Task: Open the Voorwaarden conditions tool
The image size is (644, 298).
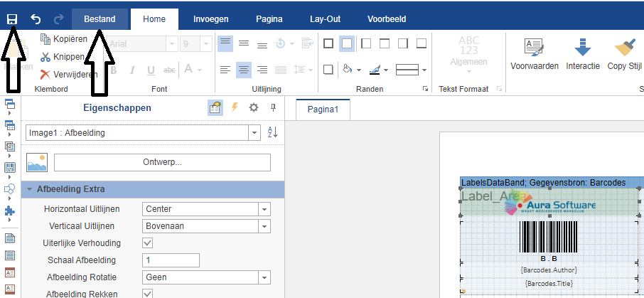Action: pyautogui.click(x=534, y=55)
